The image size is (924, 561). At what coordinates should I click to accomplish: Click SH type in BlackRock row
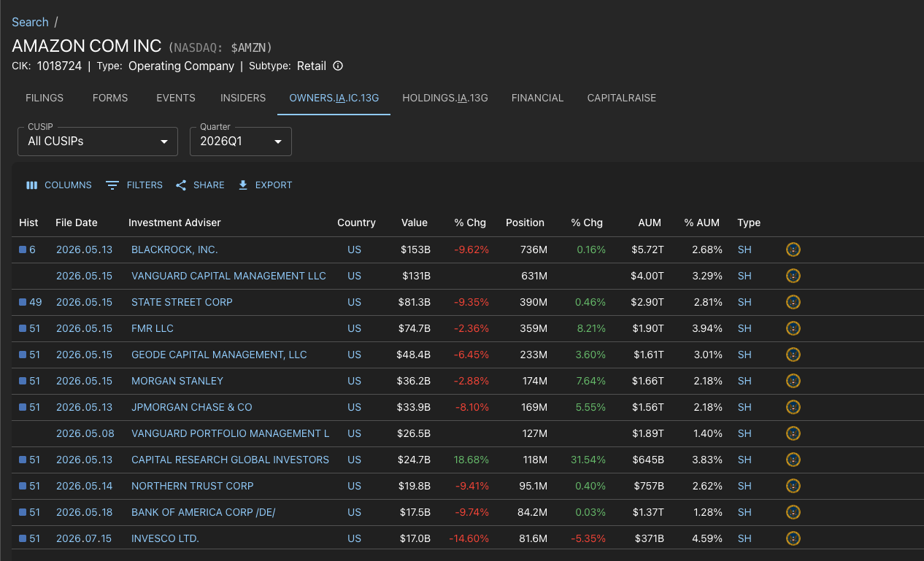click(744, 249)
